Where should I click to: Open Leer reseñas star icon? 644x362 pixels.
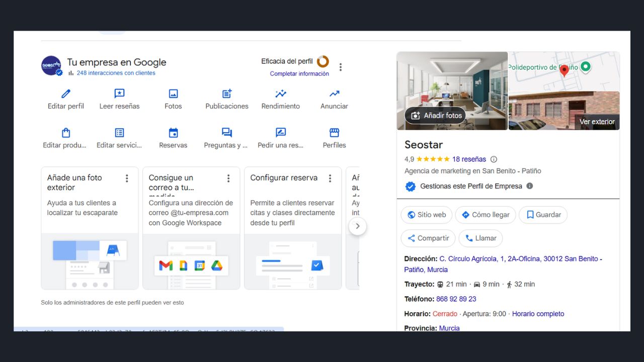pos(119,94)
